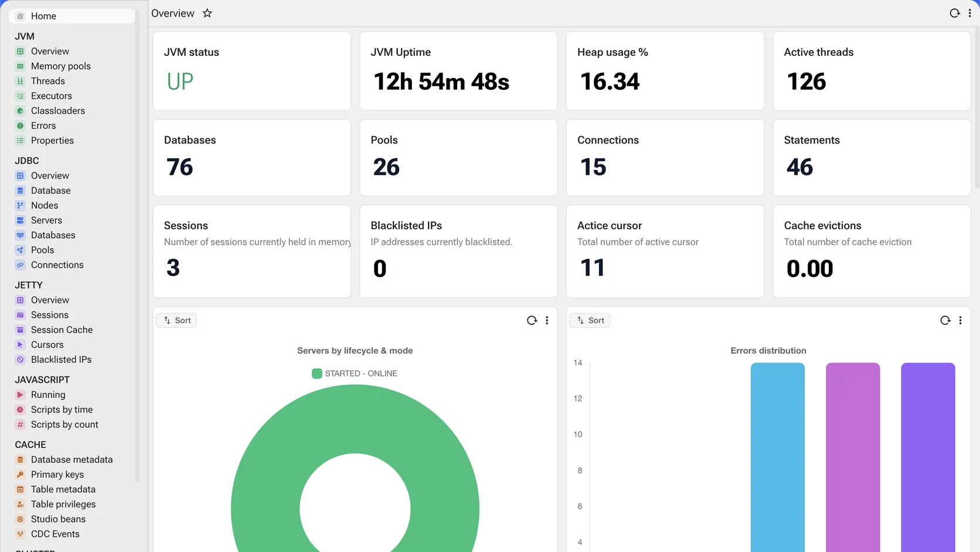
Task: Open Database metadata page
Action: click(72, 460)
